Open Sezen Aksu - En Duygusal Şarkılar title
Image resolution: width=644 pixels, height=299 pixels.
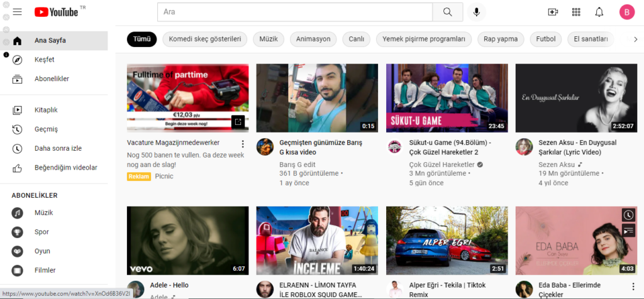[x=578, y=148]
